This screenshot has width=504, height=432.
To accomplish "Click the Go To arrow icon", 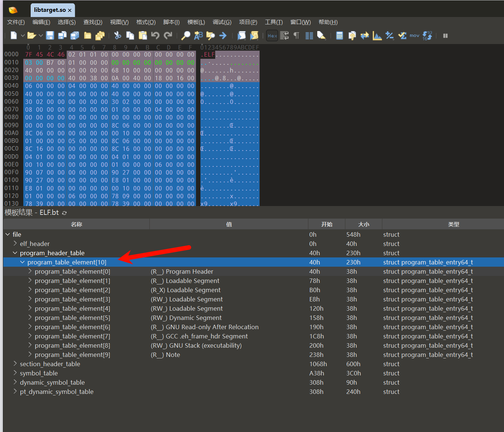I will pyautogui.click(x=223, y=36).
